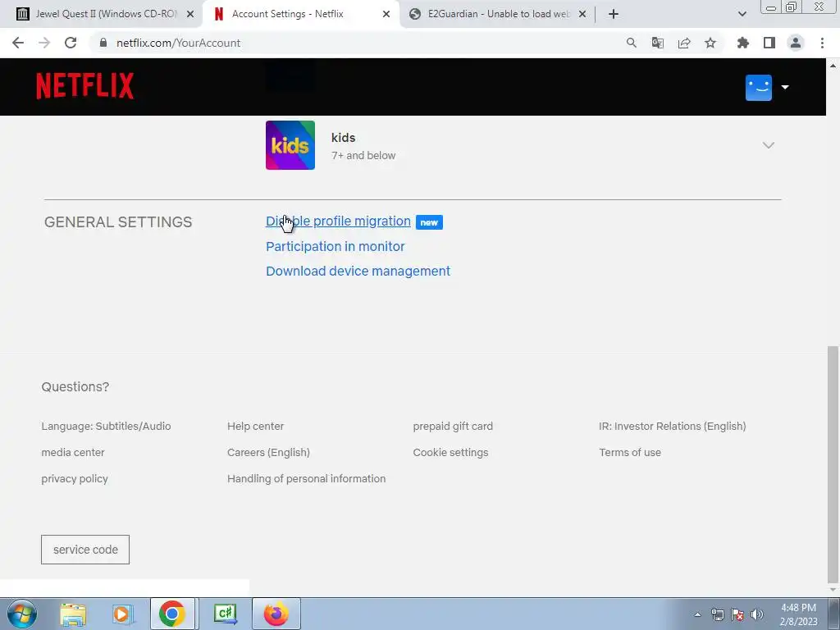
Task: Open Terms of use footer link
Action: click(x=630, y=453)
